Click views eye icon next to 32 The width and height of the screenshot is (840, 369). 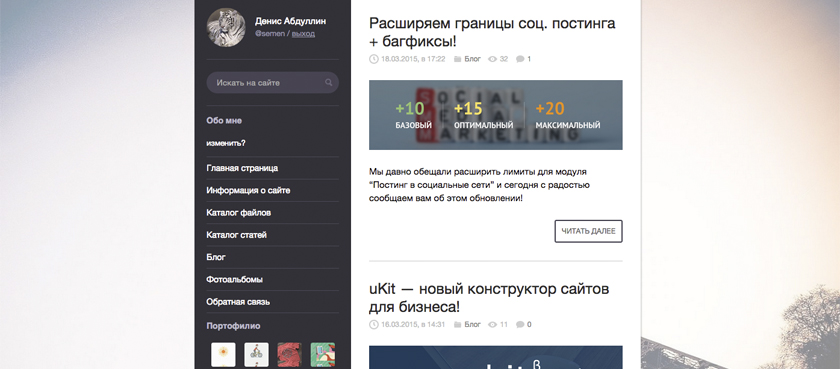tap(493, 59)
